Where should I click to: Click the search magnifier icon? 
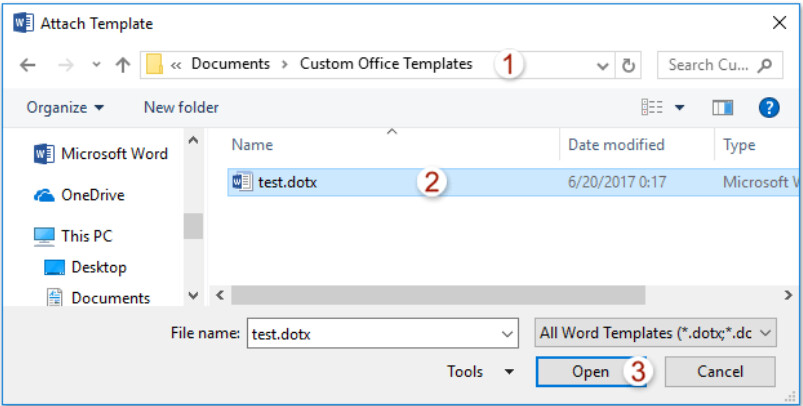[765, 65]
